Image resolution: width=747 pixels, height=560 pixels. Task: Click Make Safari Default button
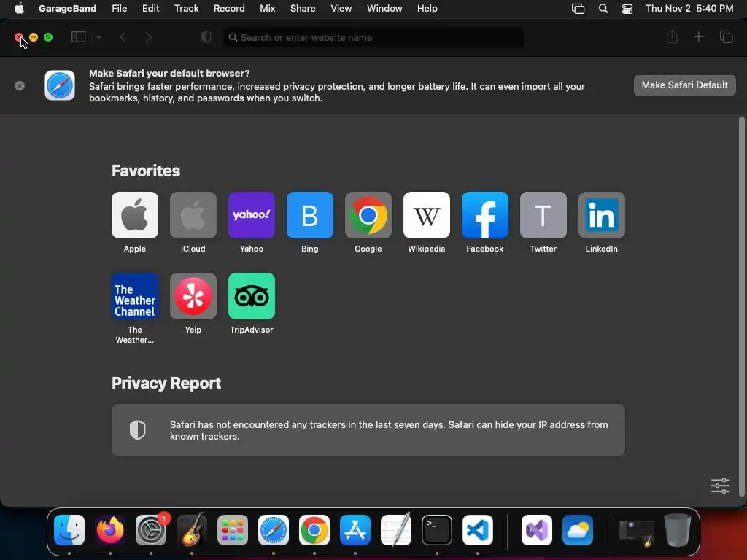[684, 85]
